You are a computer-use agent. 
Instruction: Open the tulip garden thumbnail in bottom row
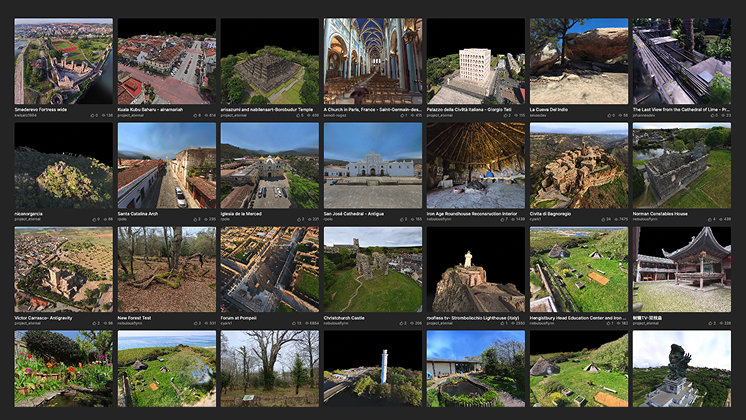pyautogui.click(x=64, y=369)
